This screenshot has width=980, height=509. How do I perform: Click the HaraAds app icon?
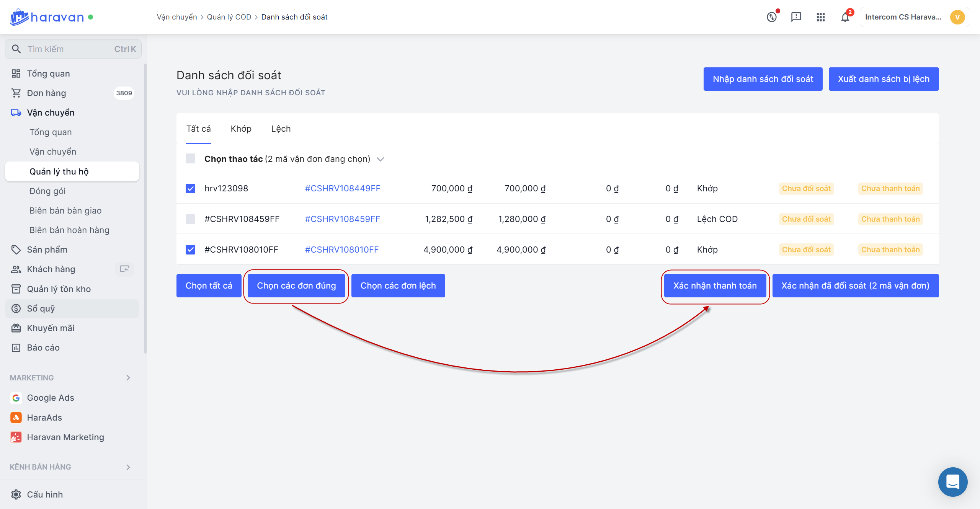16,418
